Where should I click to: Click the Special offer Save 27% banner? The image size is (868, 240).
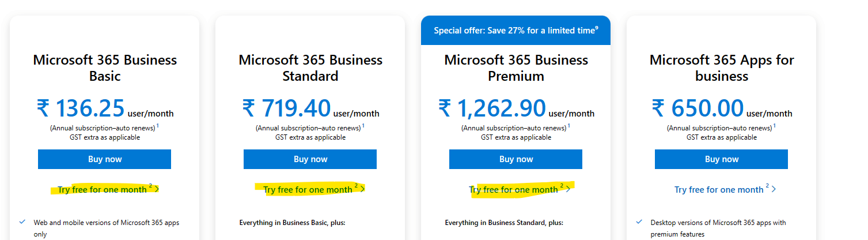[x=515, y=31]
